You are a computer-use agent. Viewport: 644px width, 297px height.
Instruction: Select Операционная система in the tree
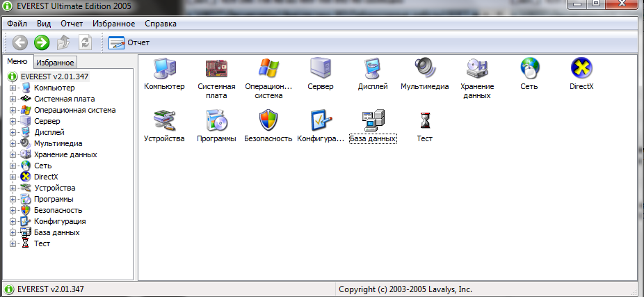coord(75,110)
